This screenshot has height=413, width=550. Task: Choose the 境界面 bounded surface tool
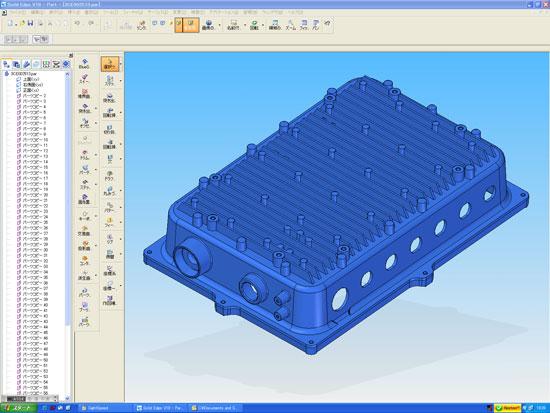pos(85,94)
